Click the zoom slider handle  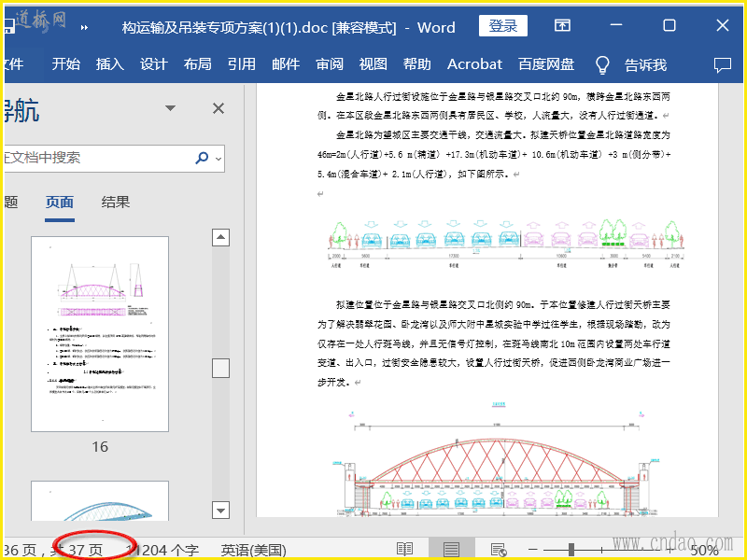571,550
